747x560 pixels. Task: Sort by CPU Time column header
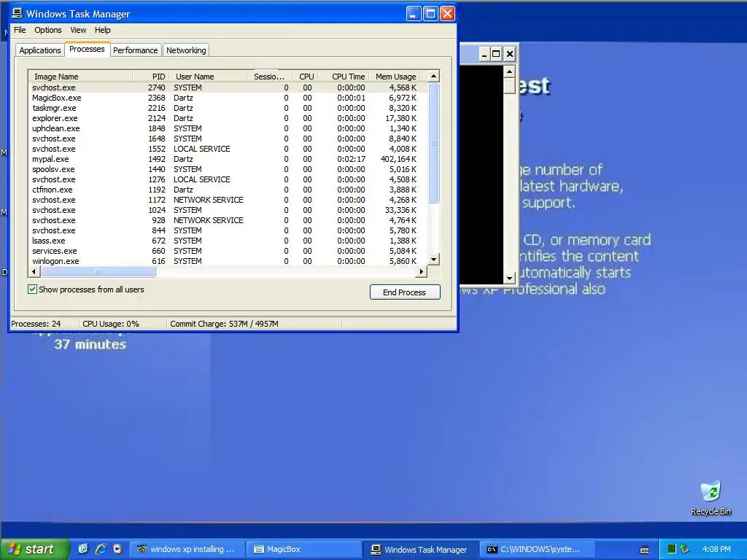(344, 76)
